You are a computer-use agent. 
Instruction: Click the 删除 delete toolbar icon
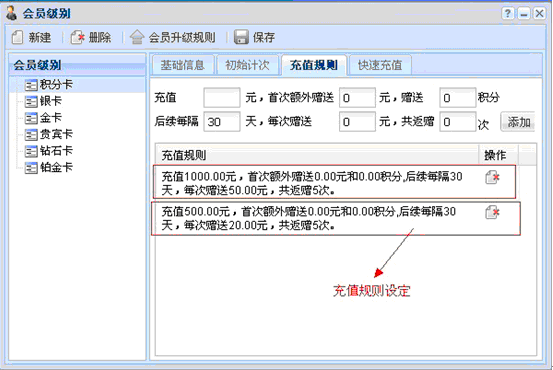click(77, 37)
